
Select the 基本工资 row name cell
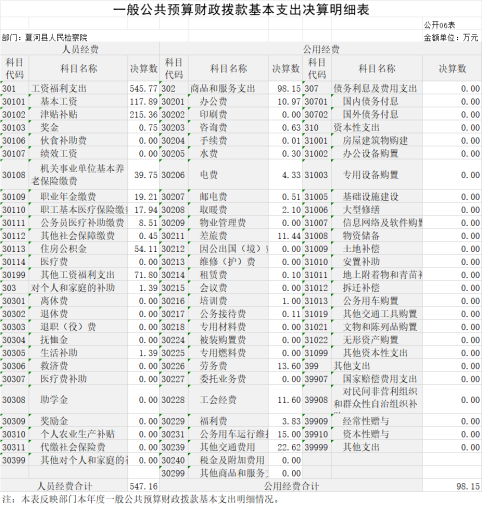(78, 101)
